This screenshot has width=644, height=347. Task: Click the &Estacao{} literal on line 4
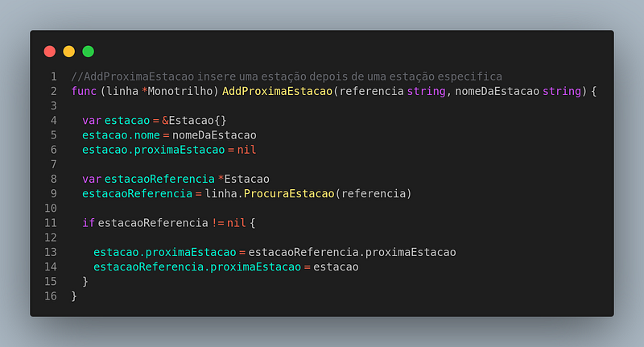[194, 120]
